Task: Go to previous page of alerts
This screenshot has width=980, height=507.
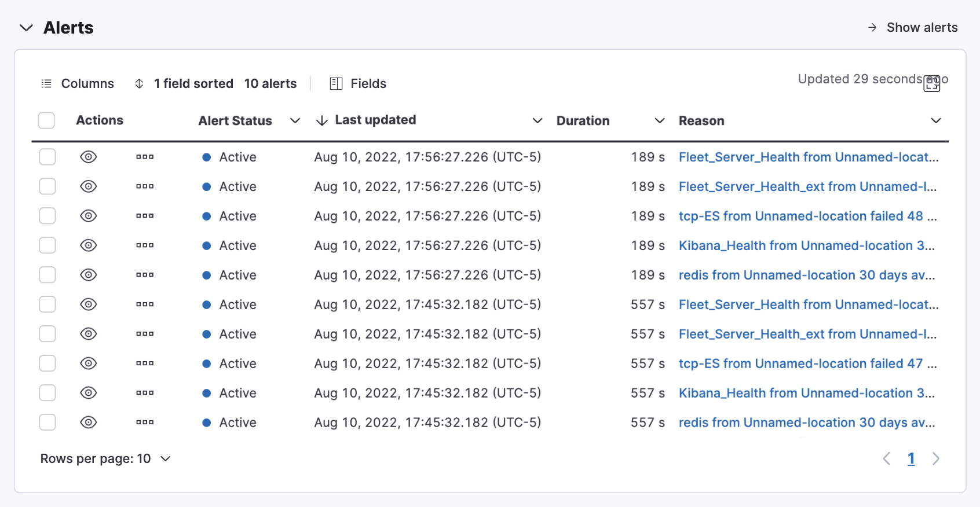Action: click(886, 459)
